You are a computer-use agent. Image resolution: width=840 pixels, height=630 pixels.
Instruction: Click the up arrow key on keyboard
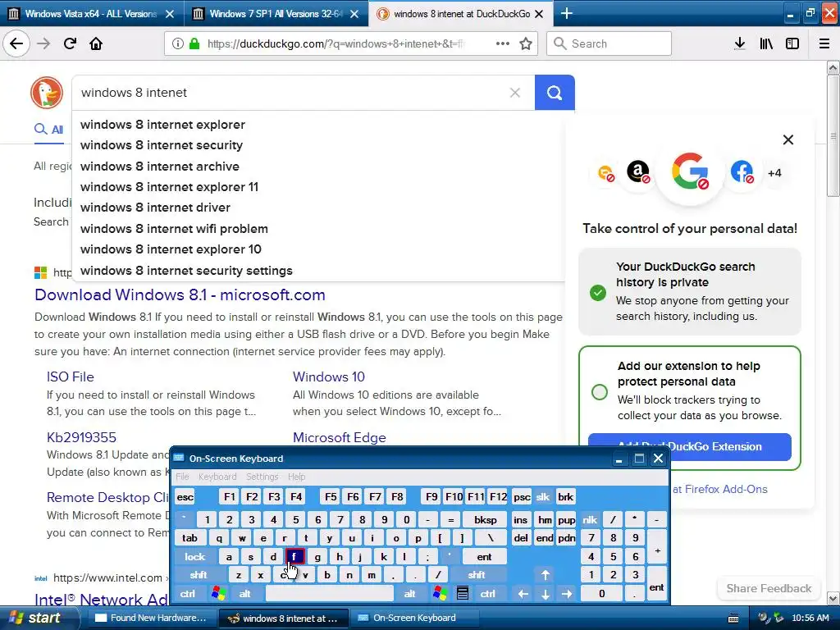[545, 575]
